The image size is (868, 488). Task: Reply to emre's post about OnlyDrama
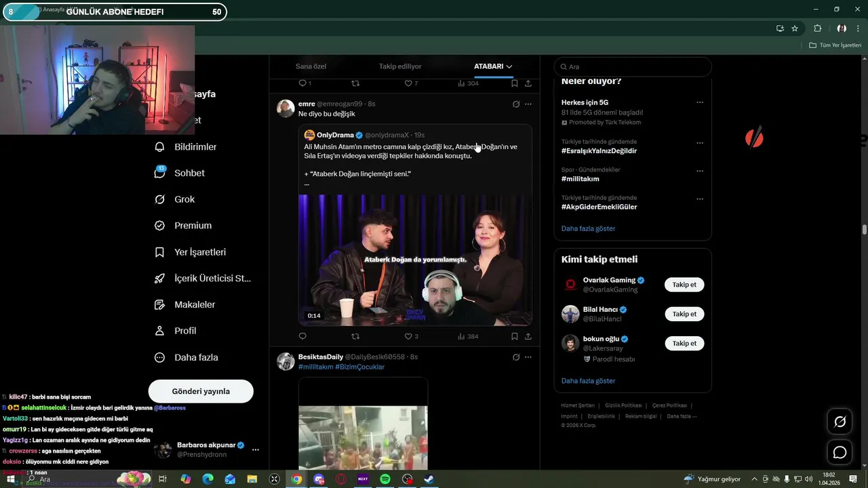pos(302,336)
